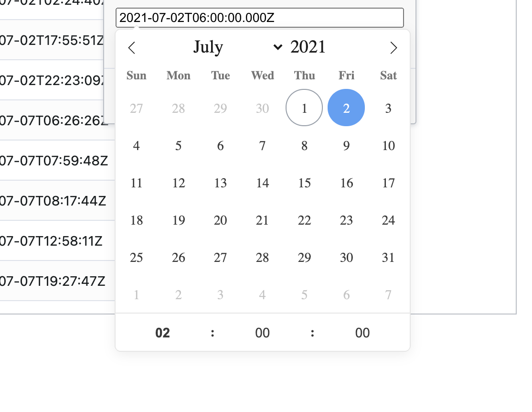This screenshot has width=532, height=412.
Task: Click the minutes field in time picker
Action: [x=263, y=333]
